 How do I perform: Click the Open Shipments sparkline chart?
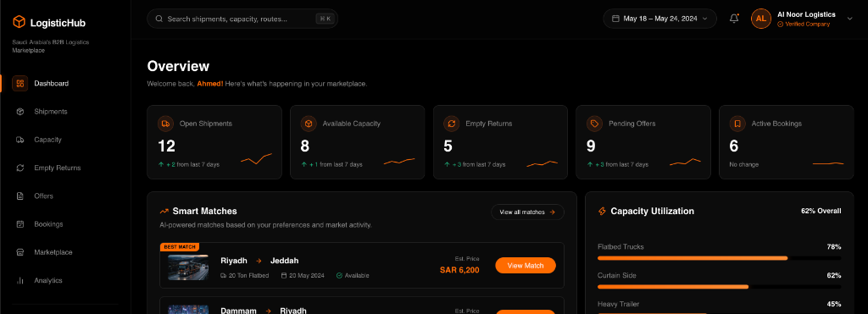tap(256, 159)
